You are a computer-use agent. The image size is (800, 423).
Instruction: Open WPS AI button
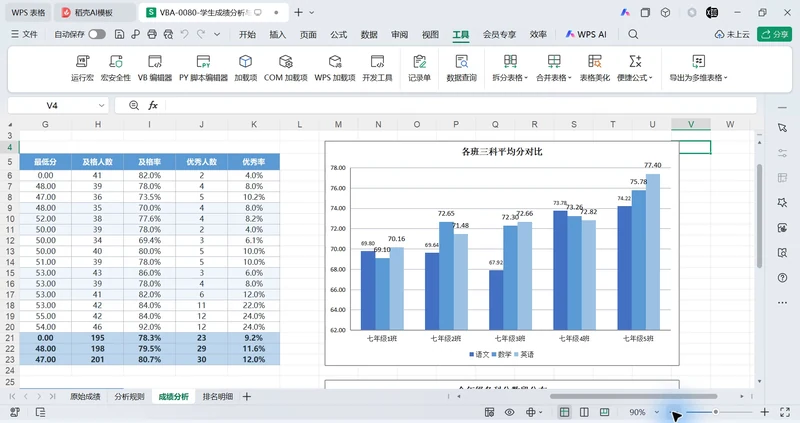coord(586,34)
